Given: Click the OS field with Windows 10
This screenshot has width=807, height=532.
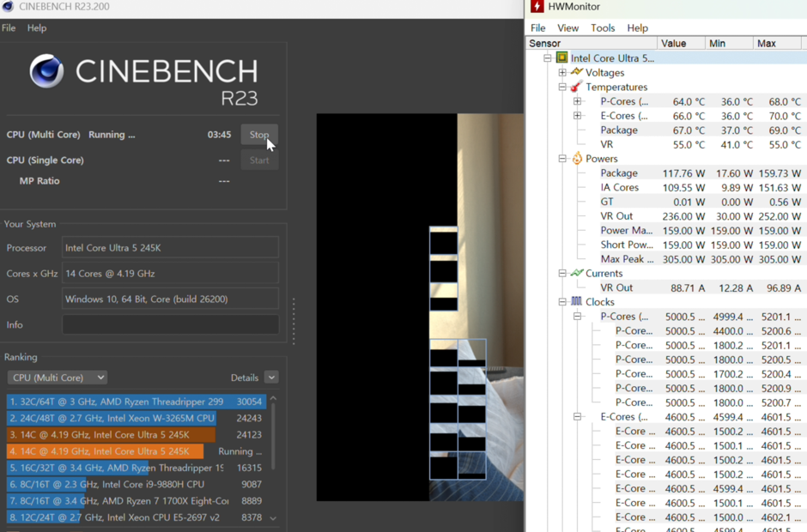Looking at the screenshot, I should click(x=170, y=299).
